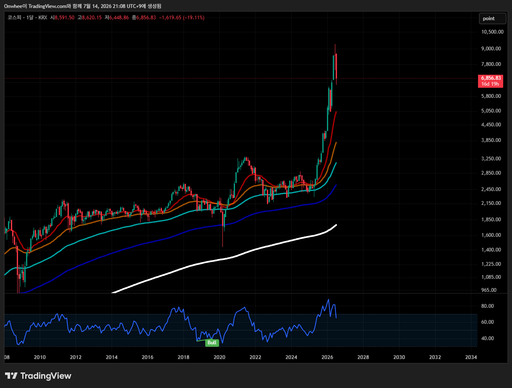Click the 2,150.00 price axis label
The height and width of the screenshot is (388, 512).
(x=491, y=203)
